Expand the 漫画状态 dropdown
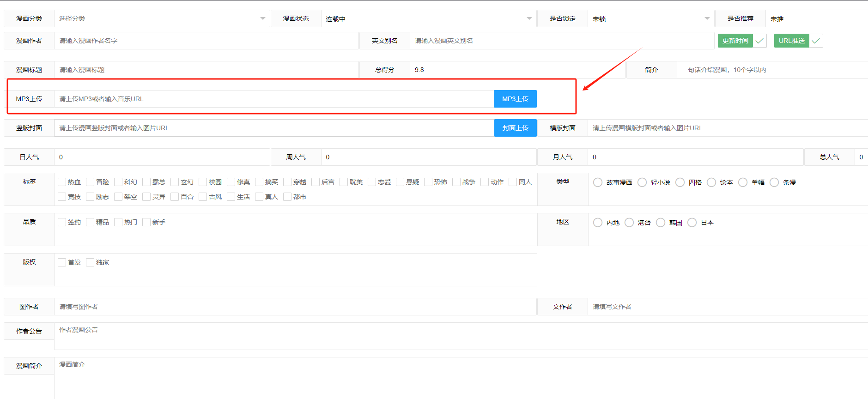The image size is (868, 399). click(428, 18)
